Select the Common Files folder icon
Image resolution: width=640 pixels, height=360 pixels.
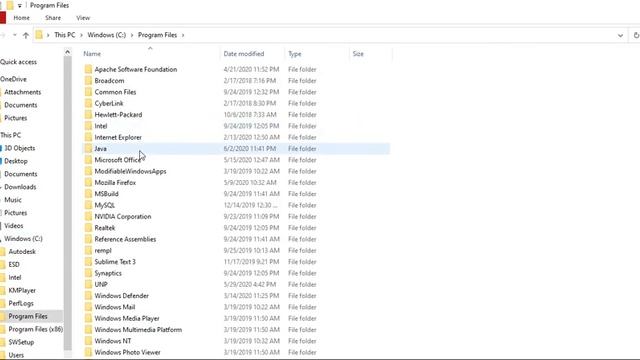pyautogui.click(x=88, y=92)
